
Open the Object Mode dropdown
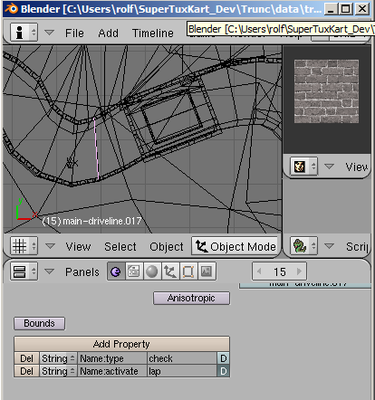click(235, 246)
